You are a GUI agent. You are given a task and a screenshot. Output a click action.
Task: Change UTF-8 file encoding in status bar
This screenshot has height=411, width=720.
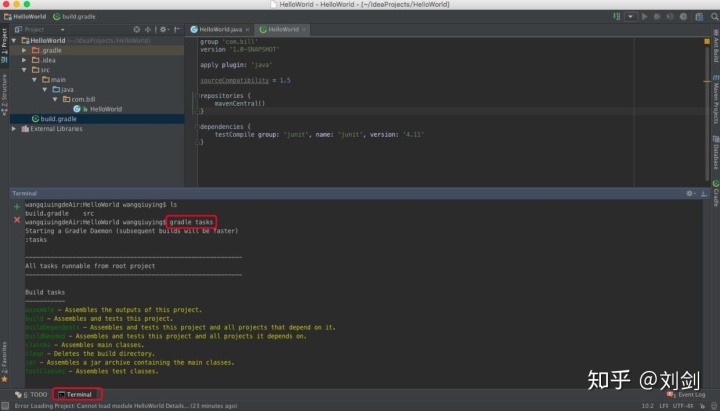click(683, 406)
